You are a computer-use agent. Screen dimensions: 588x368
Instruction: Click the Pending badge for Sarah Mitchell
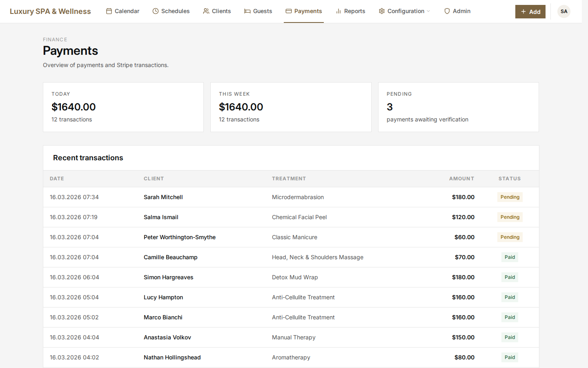pyautogui.click(x=510, y=197)
